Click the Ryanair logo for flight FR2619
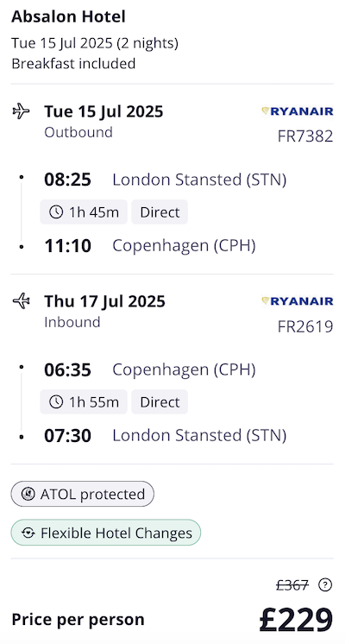 [x=297, y=301]
